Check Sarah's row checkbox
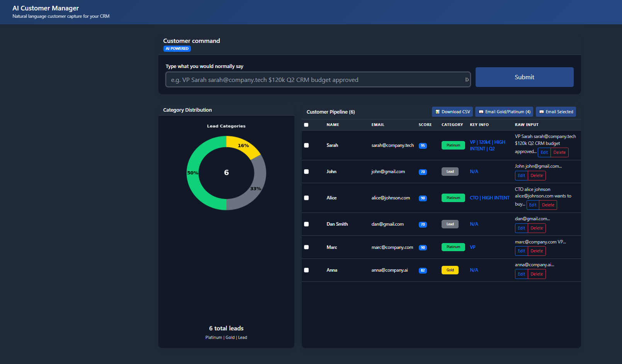Screen dimensions: 622x364 click(306, 145)
